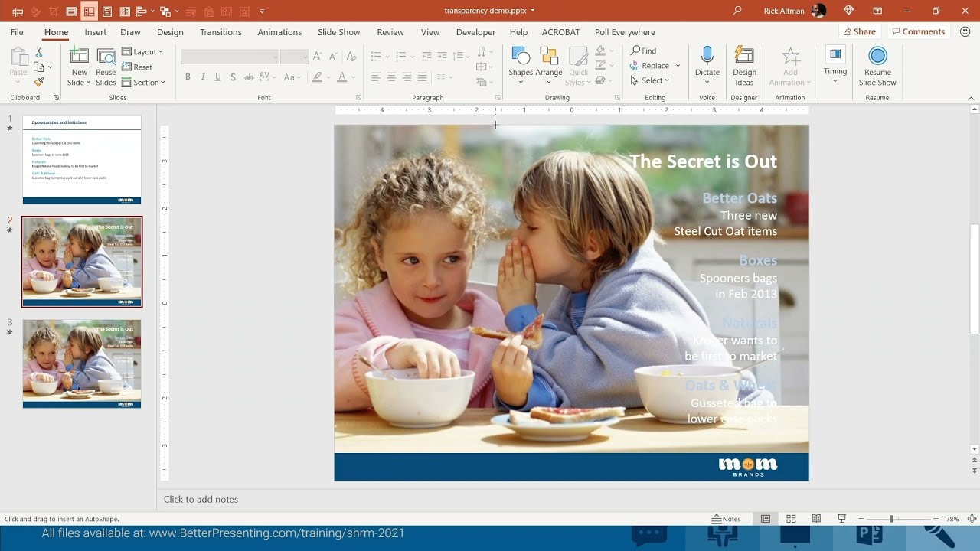Screen dimensions: 980x551
Task: Switch to the Design tab
Action: click(170, 32)
